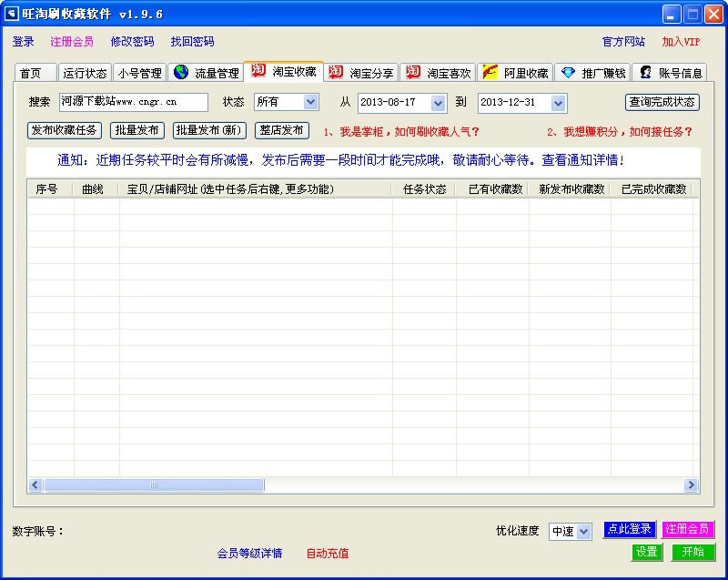Click the 已有收藏数 column header
The image size is (728, 580).
click(492, 189)
